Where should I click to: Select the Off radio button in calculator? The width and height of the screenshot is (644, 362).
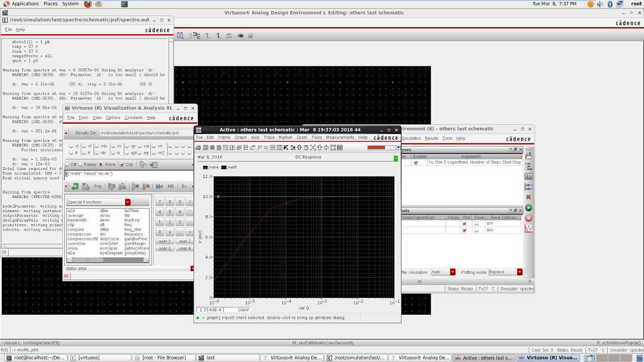click(67, 164)
